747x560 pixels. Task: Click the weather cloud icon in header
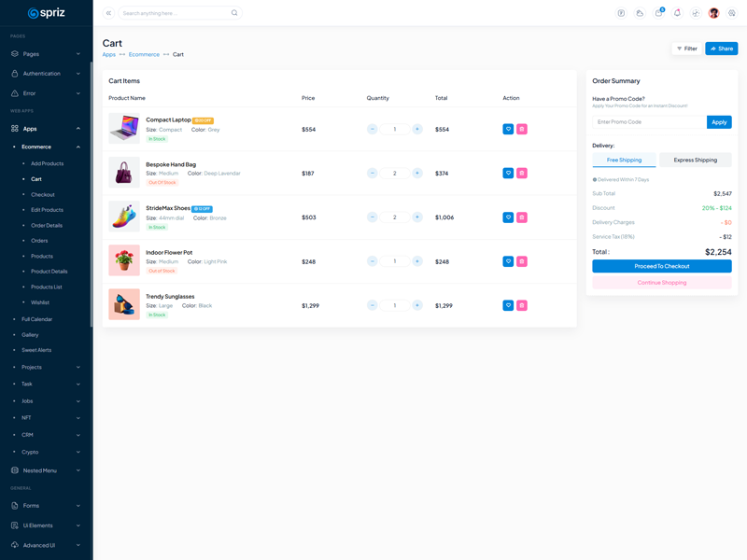coord(640,13)
